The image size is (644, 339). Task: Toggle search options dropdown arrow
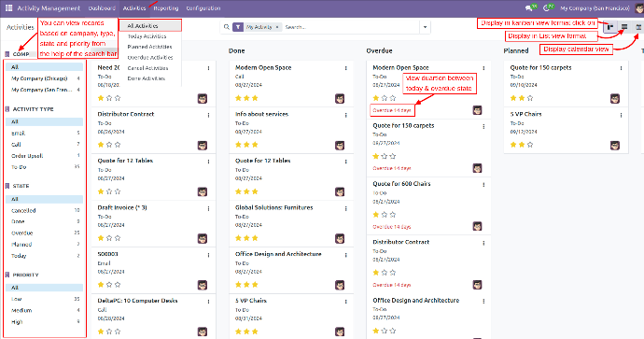425,27
